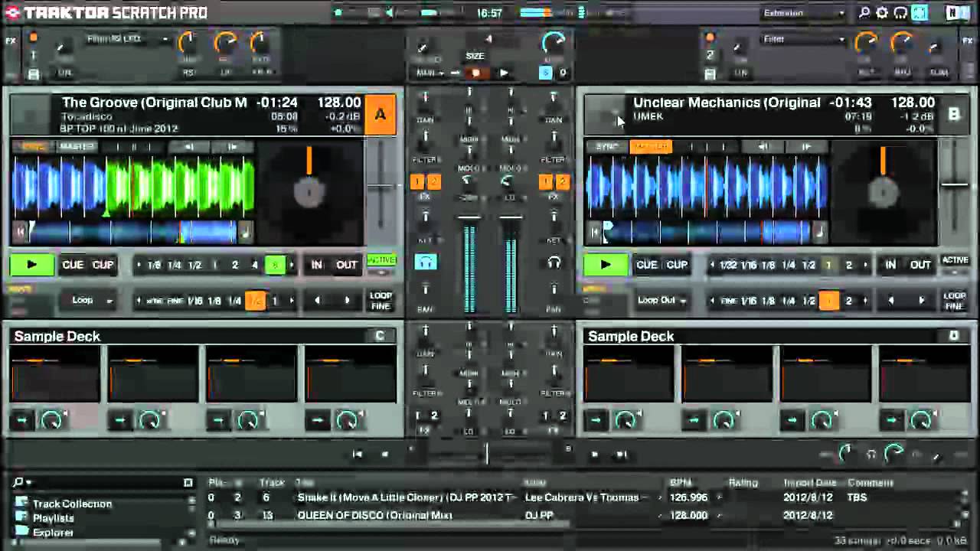980x551 pixels.
Task: Open the search magnifier icon in header
Action: click(864, 13)
